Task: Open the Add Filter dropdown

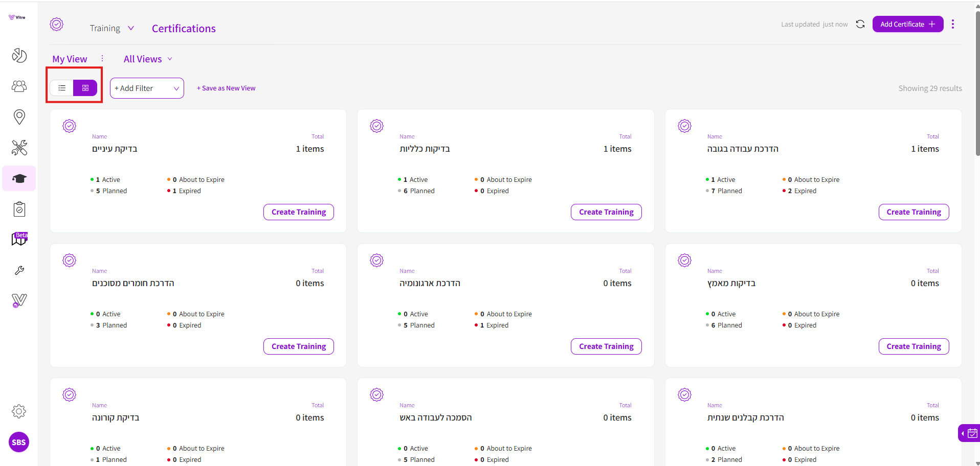Action: click(x=147, y=88)
